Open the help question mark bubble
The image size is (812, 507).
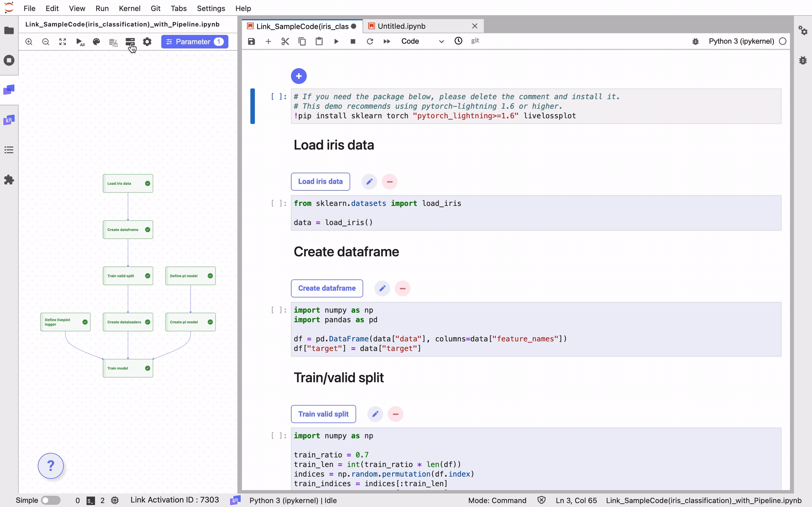click(51, 466)
